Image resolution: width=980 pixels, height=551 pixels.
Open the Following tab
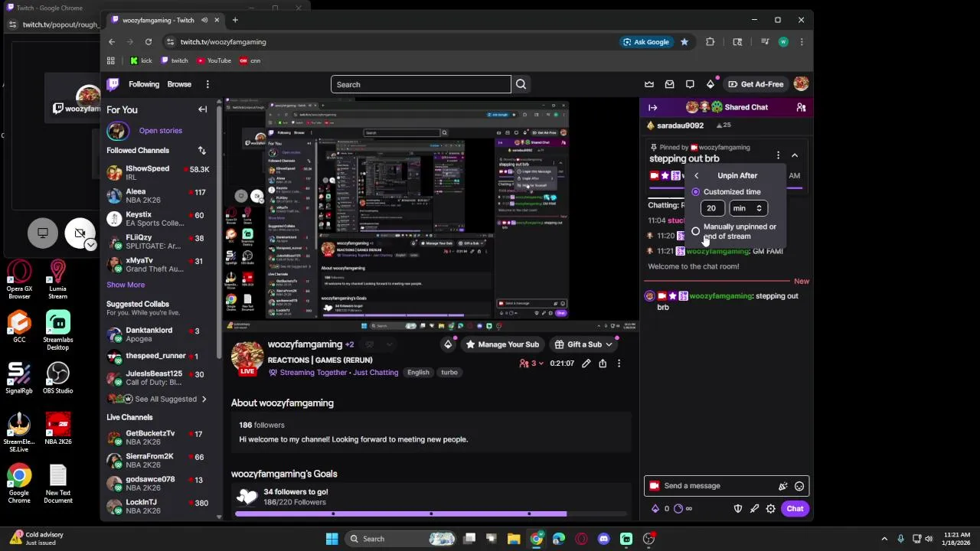click(x=144, y=84)
